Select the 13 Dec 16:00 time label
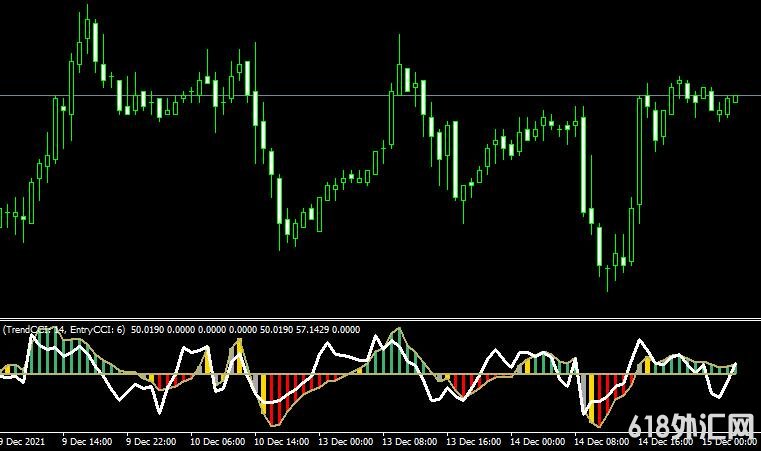Screen dimensions: 761x451 pos(474,441)
